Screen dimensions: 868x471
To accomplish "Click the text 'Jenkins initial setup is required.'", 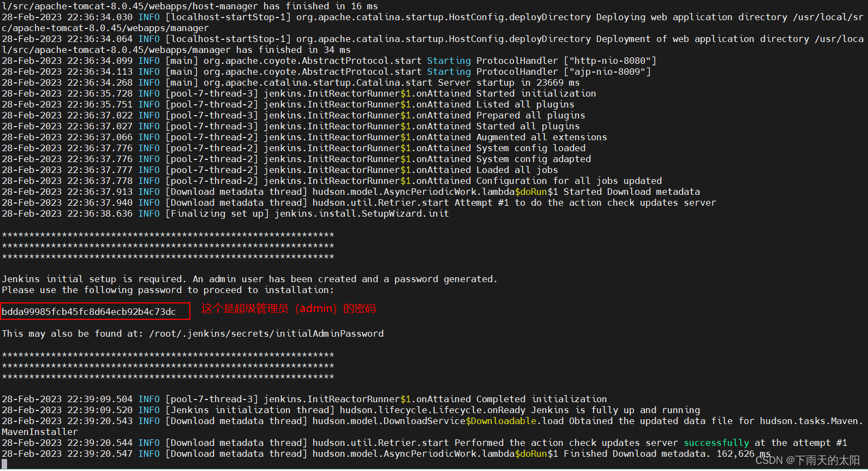I will tap(94, 279).
